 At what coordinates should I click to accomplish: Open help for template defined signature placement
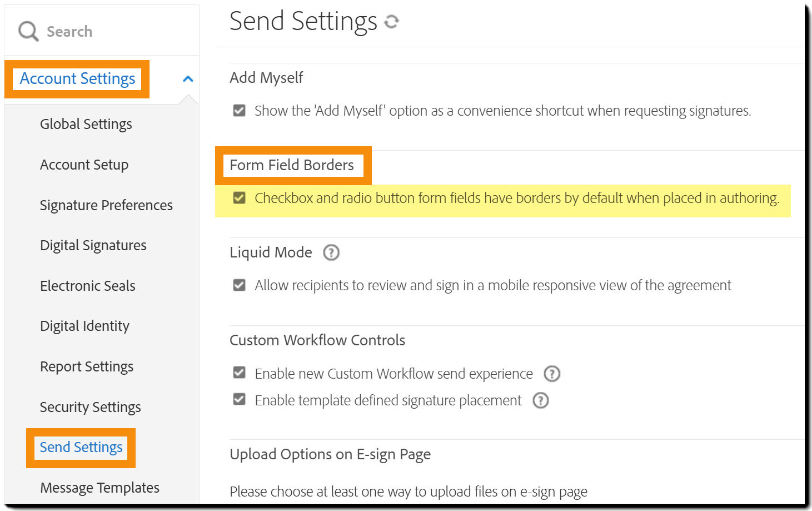coord(540,400)
